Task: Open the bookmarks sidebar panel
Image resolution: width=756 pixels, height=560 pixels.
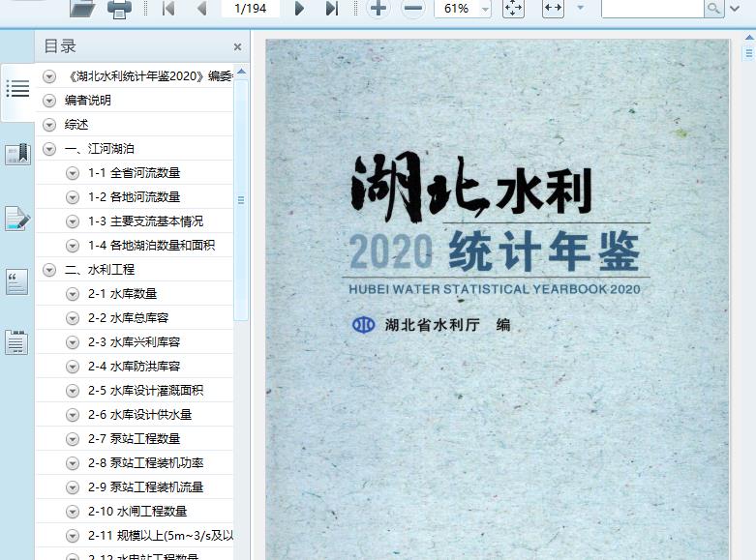Action: (x=17, y=154)
